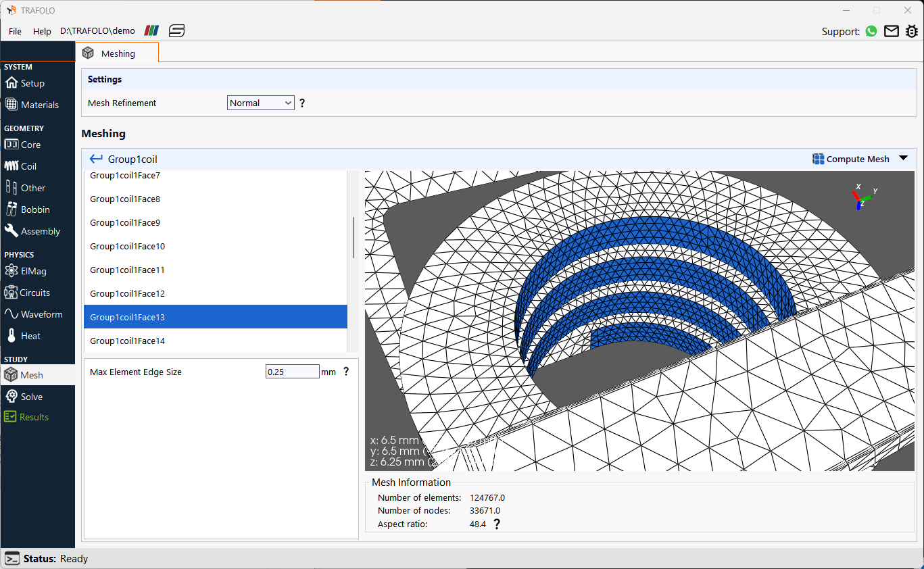Click the email support icon
This screenshot has width=924, height=569.
click(892, 31)
